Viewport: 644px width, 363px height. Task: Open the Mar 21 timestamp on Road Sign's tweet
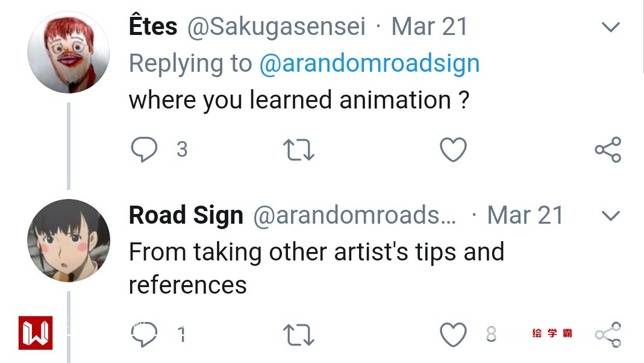(x=525, y=215)
